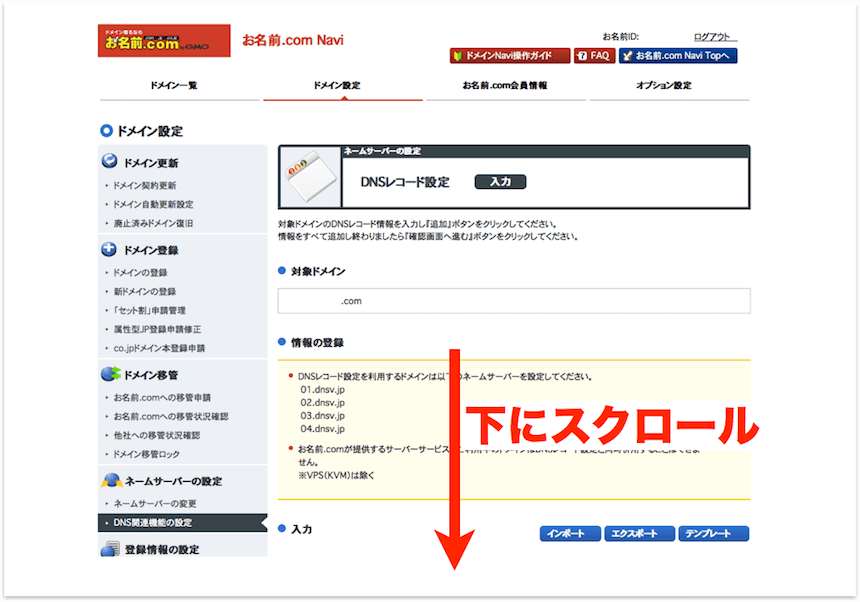This screenshot has height=602, width=860.
Task: Open ドメイン移管ロック link
Action: pos(146,454)
